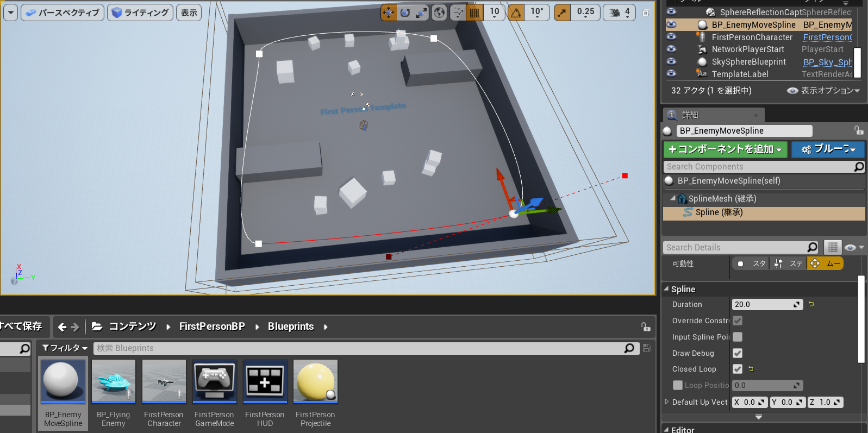Select BP_EnemyMoveSpline(self) root component
The width and height of the screenshot is (868, 433).
[x=728, y=181]
